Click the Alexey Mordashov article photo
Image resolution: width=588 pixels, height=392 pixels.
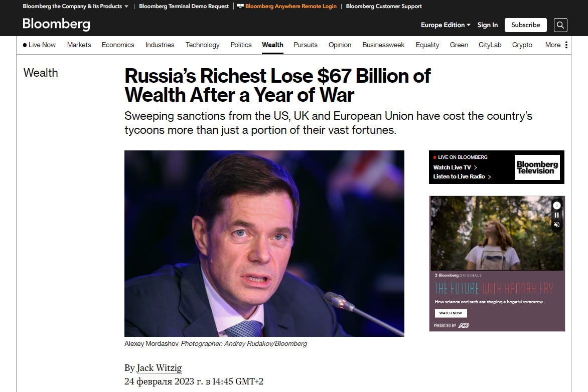[x=264, y=243]
